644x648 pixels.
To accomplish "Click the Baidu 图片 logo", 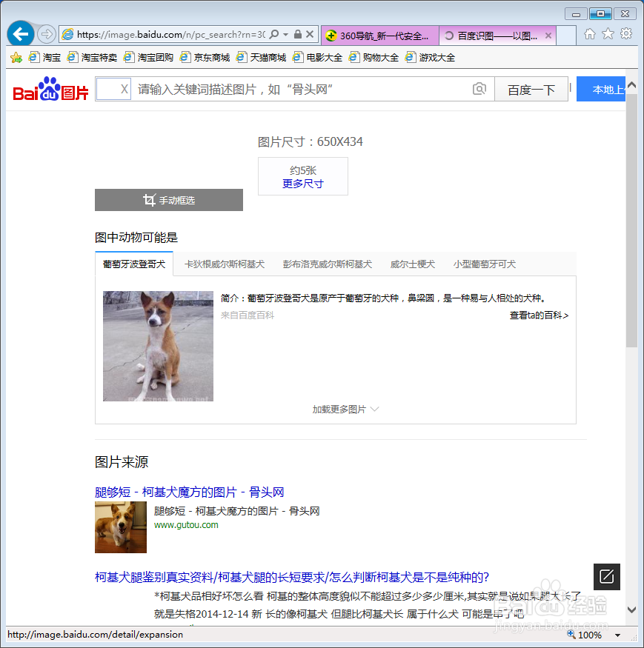I will point(49,88).
